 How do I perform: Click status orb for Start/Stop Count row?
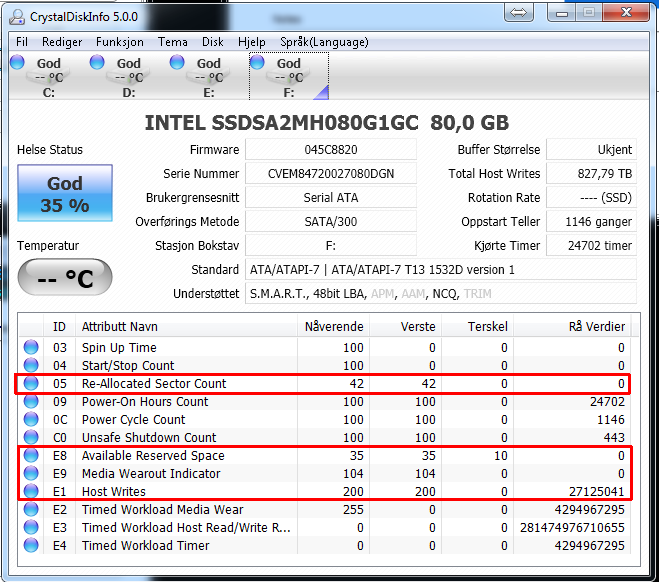[31, 365]
